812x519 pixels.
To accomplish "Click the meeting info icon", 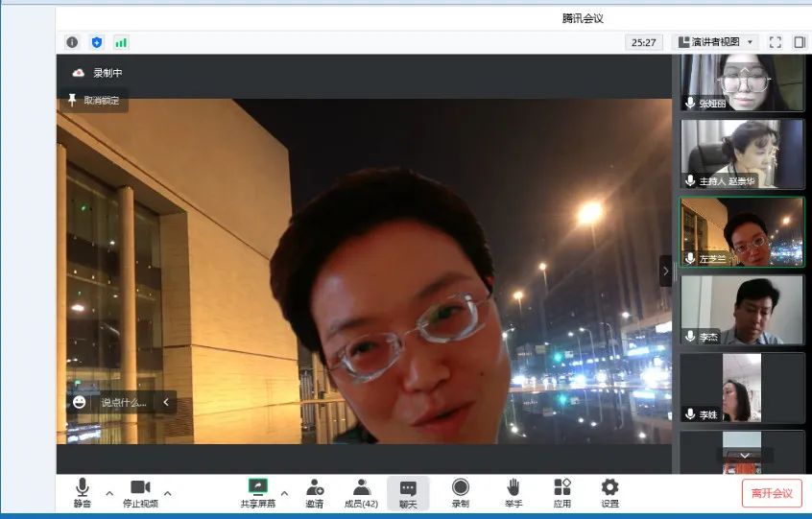I will [72, 42].
